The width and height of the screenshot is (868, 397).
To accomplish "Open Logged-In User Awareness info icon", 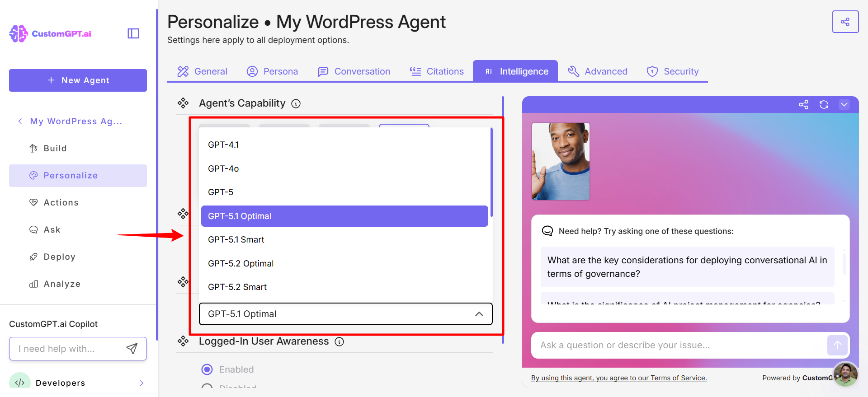I will (x=339, y=342).
